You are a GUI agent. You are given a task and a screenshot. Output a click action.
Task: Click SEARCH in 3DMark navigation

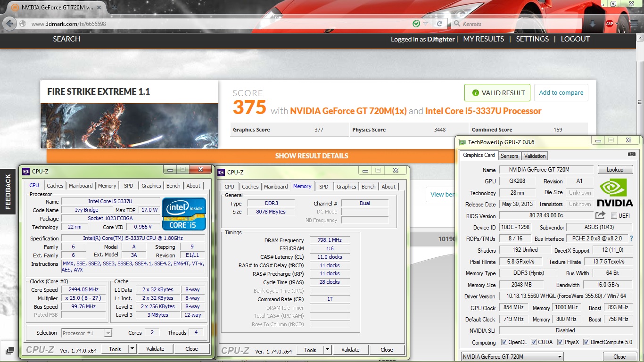[x=66, y=39]
